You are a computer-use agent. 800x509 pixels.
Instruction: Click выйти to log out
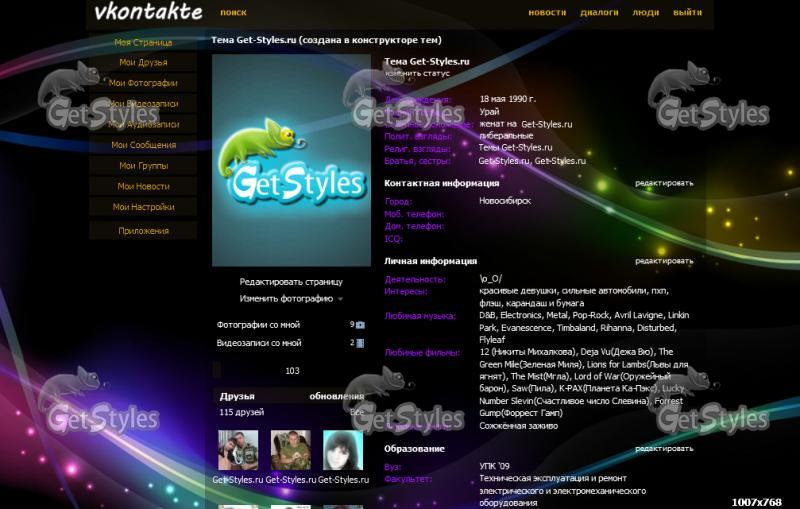tap(687, 13)
